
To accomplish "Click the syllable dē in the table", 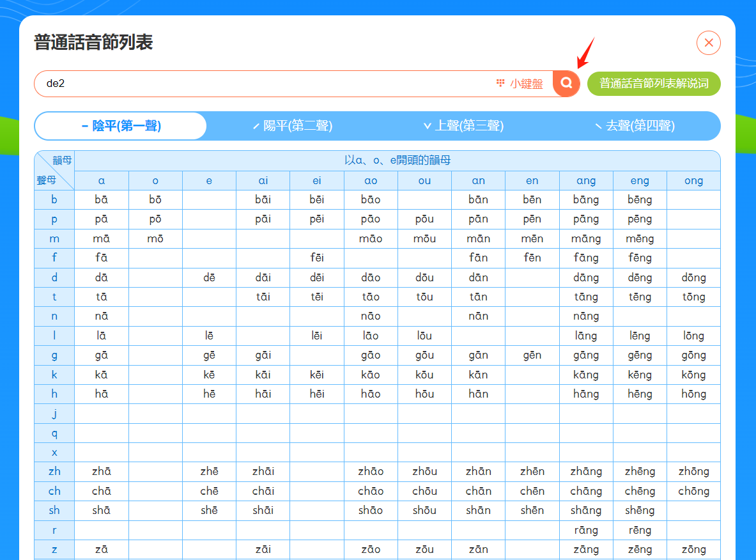I will click(x=209, y=277).
